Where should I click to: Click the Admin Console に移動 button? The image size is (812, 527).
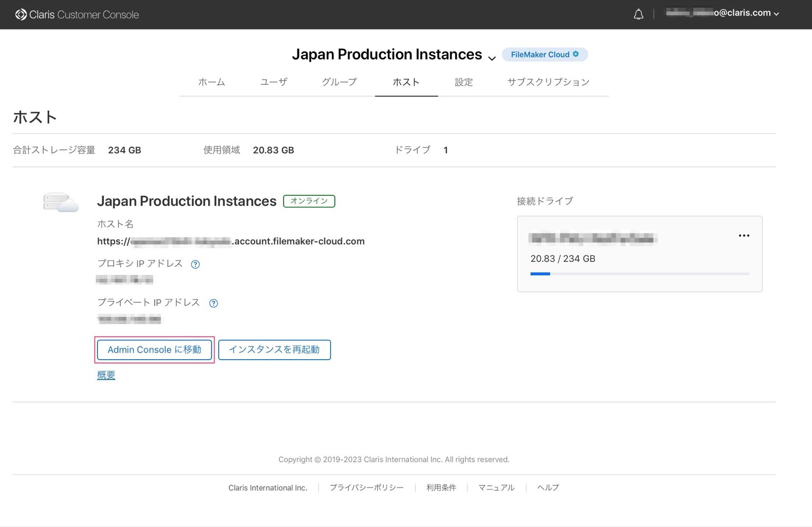[x=154, y=349]
